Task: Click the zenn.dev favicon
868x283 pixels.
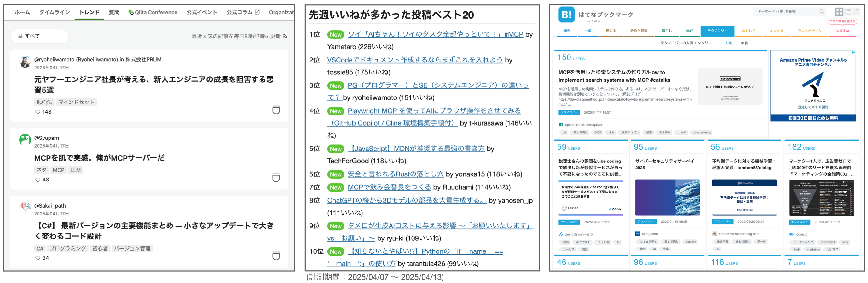Action: pos(561,234)
